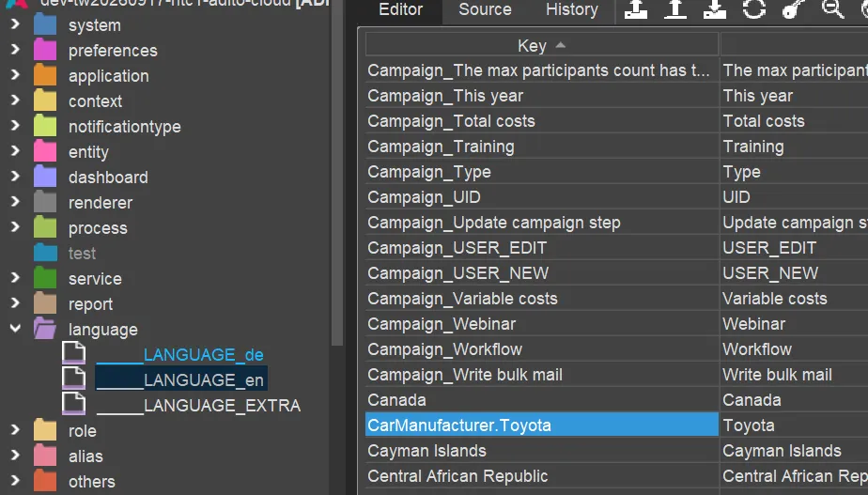Switch to the Editor tab
Viewport: 868px width, 495px height.
[x=400, y=10]
